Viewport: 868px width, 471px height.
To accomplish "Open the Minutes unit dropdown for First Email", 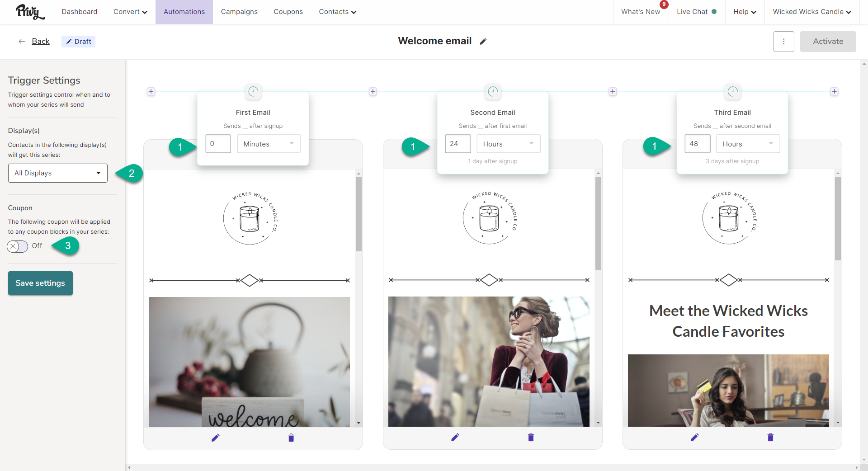I will (269, 144).
